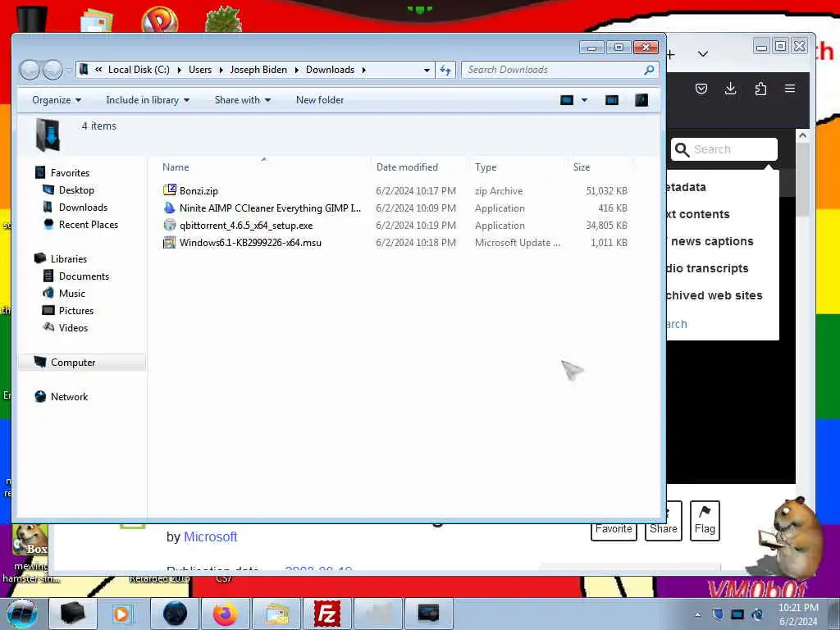Click the Forward navigation button in Explorer
The height and width of the screenshot is (630, 840).
[x=52, y=70]
